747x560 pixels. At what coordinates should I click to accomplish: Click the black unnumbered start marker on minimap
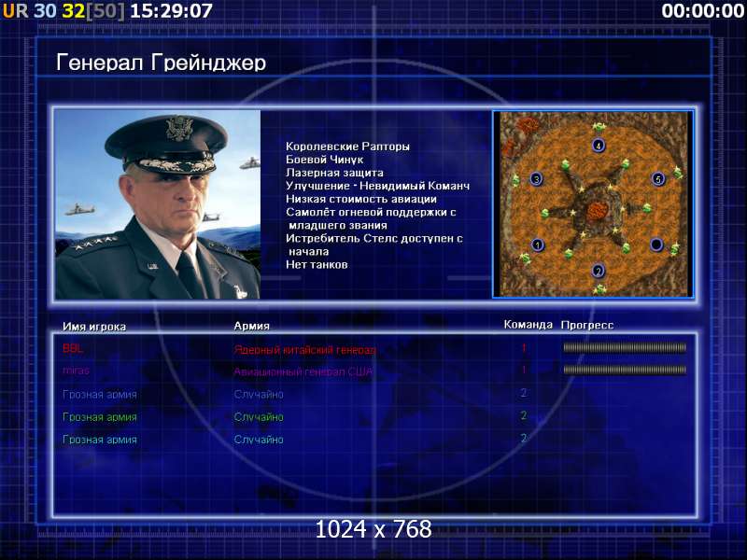pyautogui.click(x=656, y=245)
